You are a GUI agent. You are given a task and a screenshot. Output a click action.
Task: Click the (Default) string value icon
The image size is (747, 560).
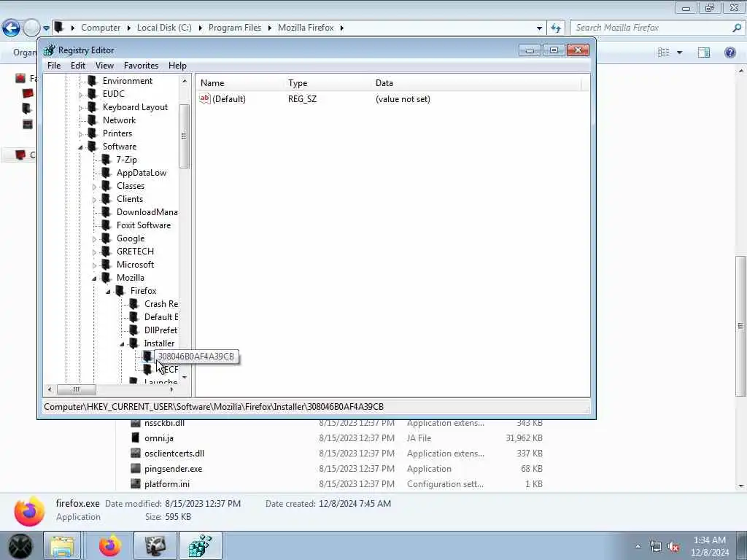pyautogui.click(x=205, y=98)
